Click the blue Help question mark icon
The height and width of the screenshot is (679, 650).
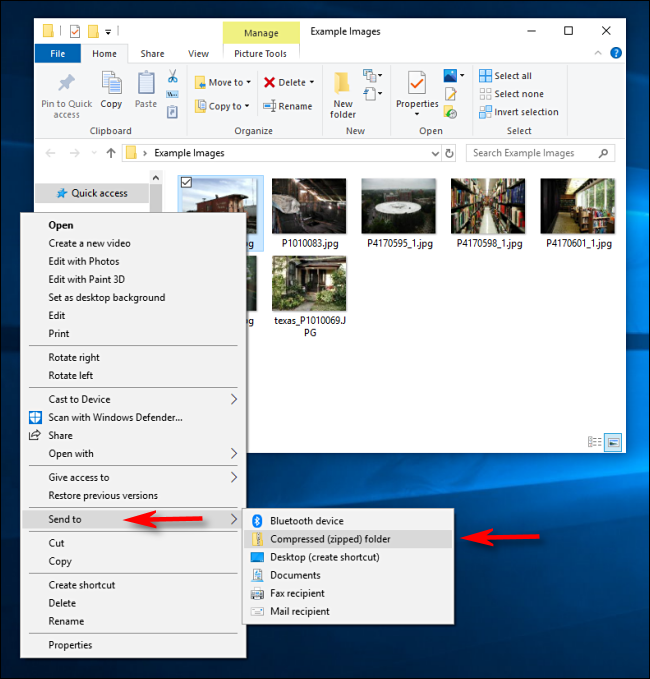point(616,53)
